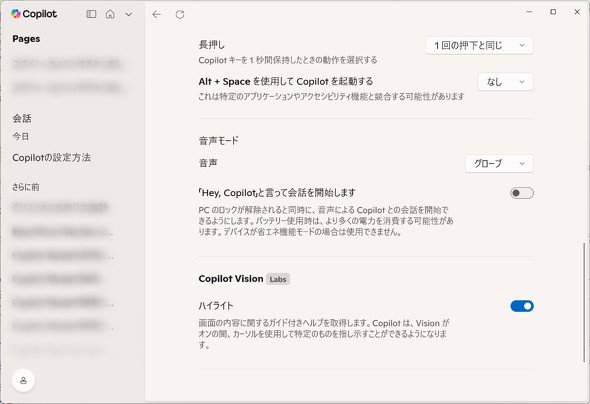Image resolution: width=590 pixels, height=404 pixels.
Task: Click the settings page vertical scrollbar
Action: [584, 302]
